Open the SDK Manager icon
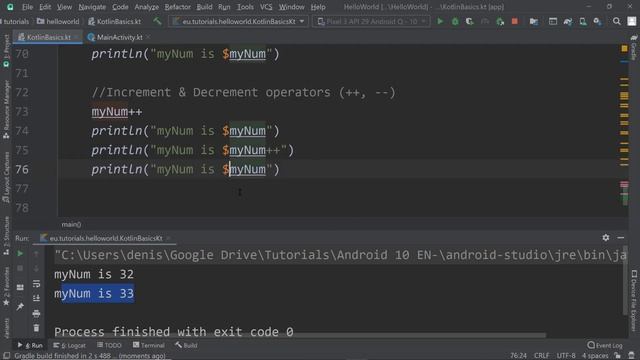The image size is (640, 360). (598, 21)
